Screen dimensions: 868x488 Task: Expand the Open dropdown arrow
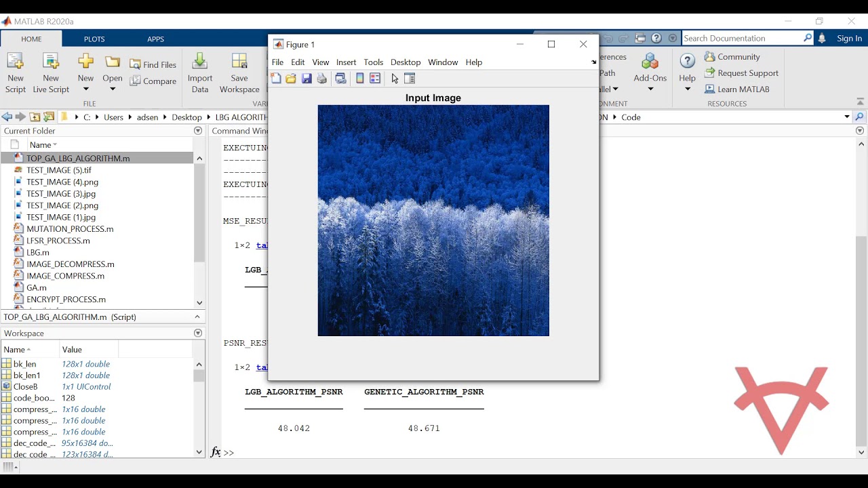pos(113,89)
